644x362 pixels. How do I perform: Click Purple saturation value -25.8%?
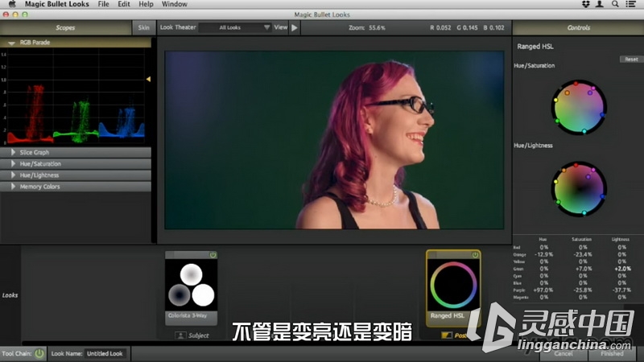[x=583, y=290]
